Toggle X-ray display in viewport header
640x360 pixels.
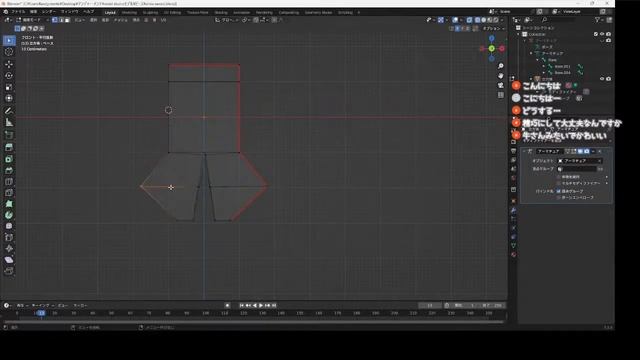click(x=469, y=20)
